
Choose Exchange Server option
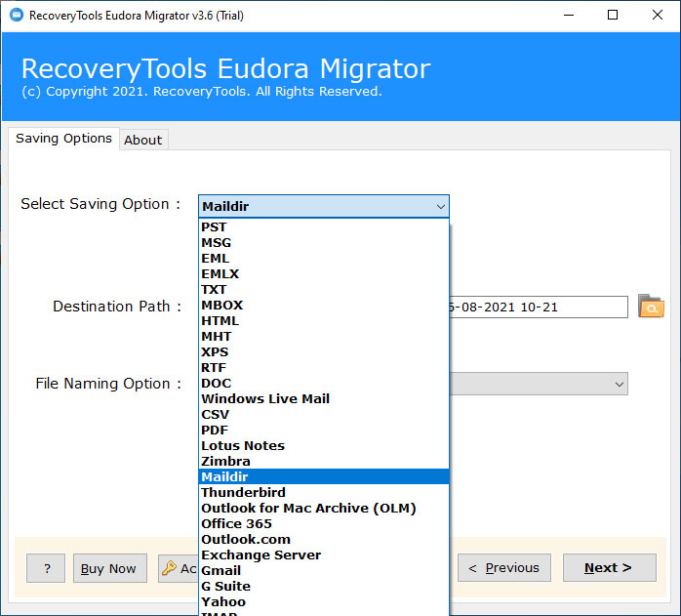pyautogui.click(x=324, y=555)
